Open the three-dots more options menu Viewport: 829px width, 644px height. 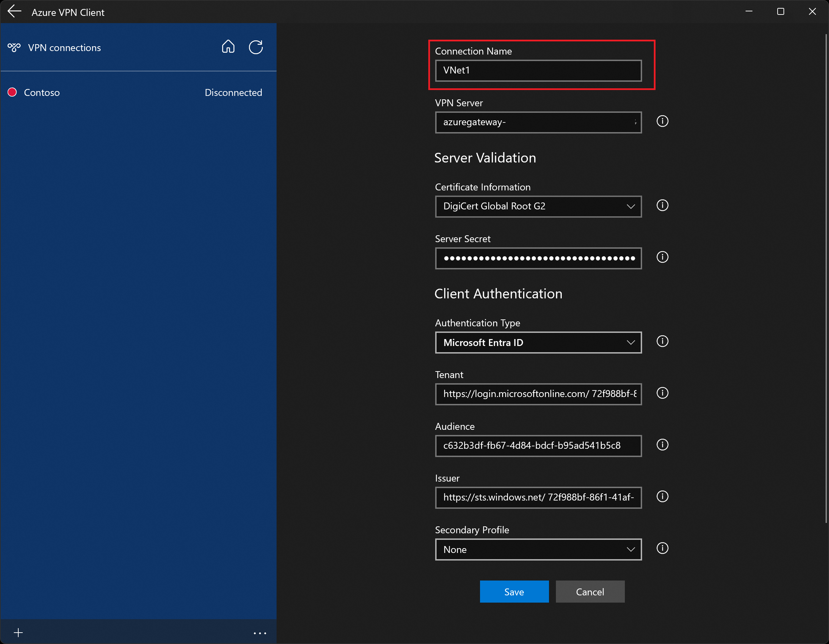[x=260, y=633]
